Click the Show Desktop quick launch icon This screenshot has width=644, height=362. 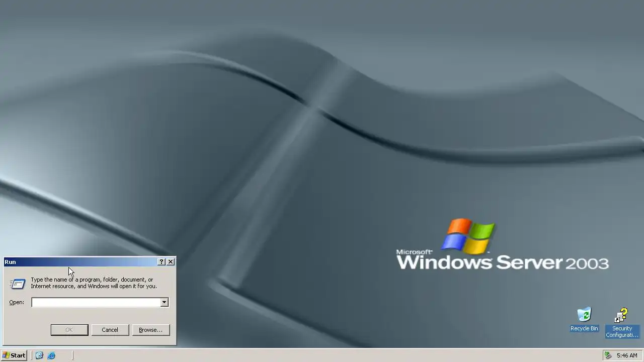pos(39,355)
